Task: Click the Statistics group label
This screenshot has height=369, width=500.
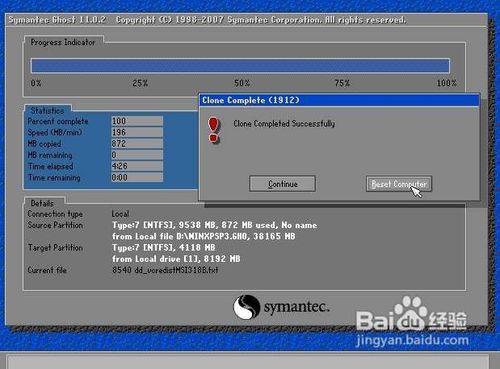Action: tap(47, 110)
